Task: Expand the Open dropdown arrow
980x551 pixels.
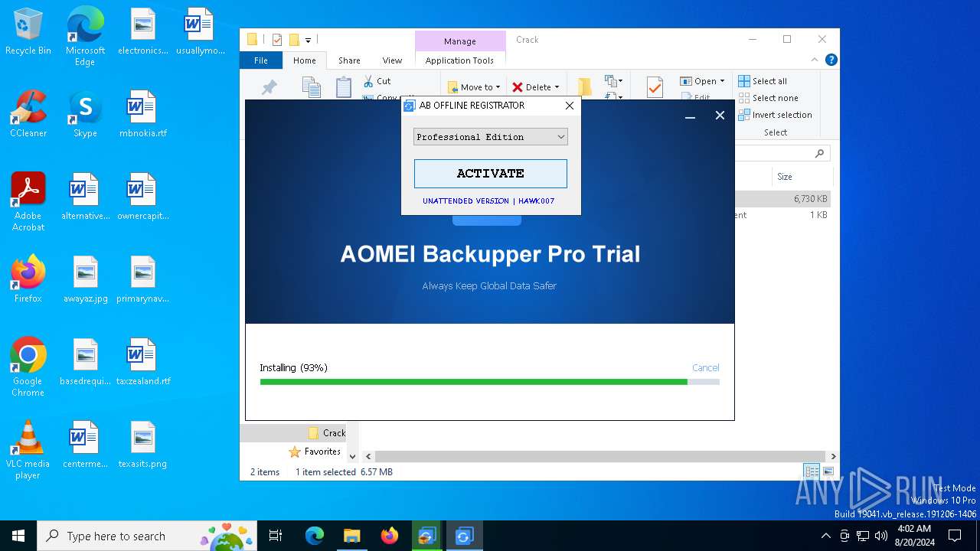Action: [722, 81]
